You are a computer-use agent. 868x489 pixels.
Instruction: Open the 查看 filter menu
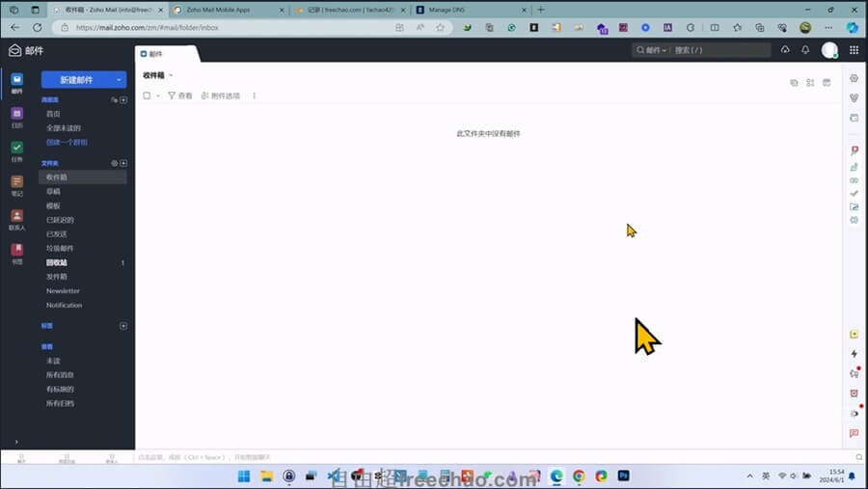click(x=180, y=95)
